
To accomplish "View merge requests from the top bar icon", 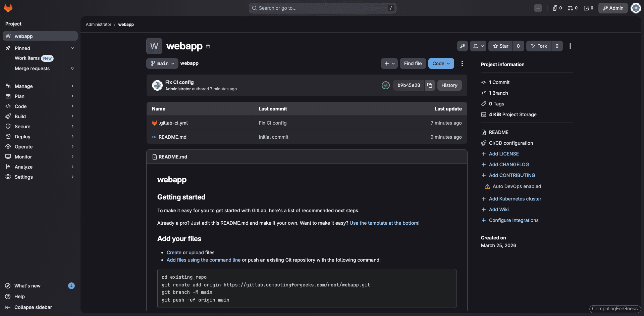I will [573, 8].
